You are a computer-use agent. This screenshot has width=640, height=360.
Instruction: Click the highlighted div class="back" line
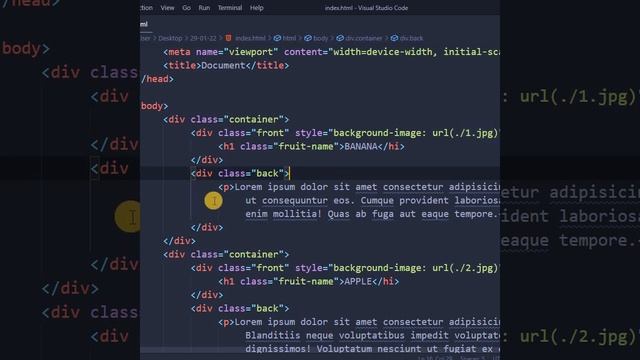[x=240, y=173]
